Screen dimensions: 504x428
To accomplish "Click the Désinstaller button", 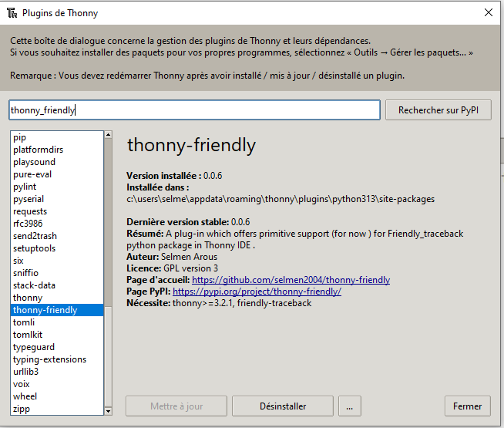I will (x=283, y=406).
